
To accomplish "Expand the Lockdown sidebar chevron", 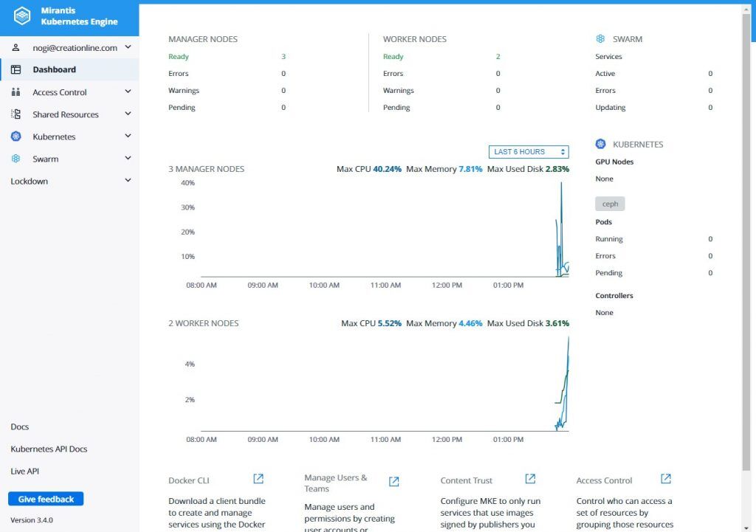I will click(128, 180).
